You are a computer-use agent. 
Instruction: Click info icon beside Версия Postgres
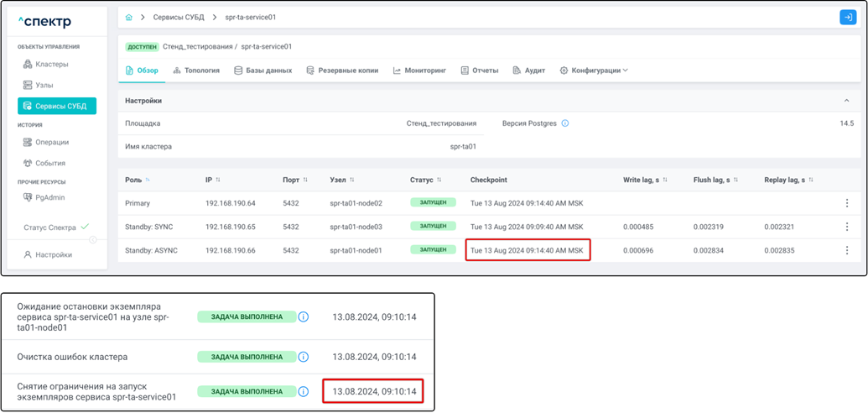[x=564, y=123]
